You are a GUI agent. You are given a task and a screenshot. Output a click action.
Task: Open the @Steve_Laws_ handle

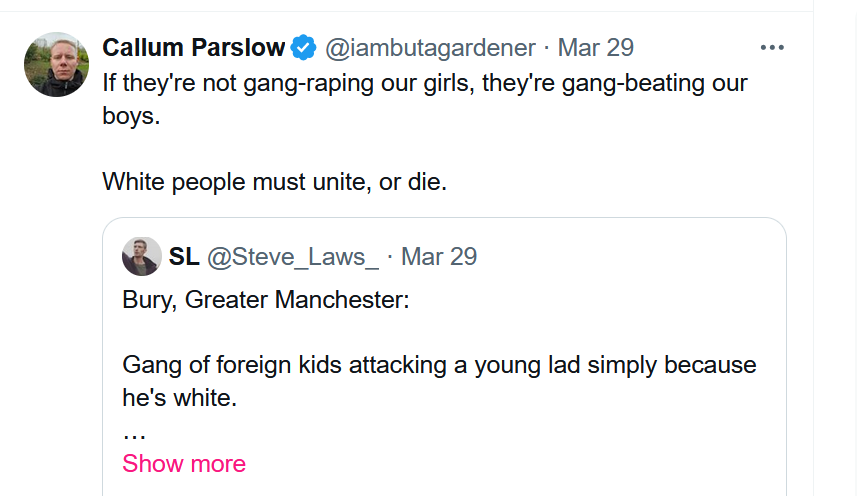(x=293, y=257)
